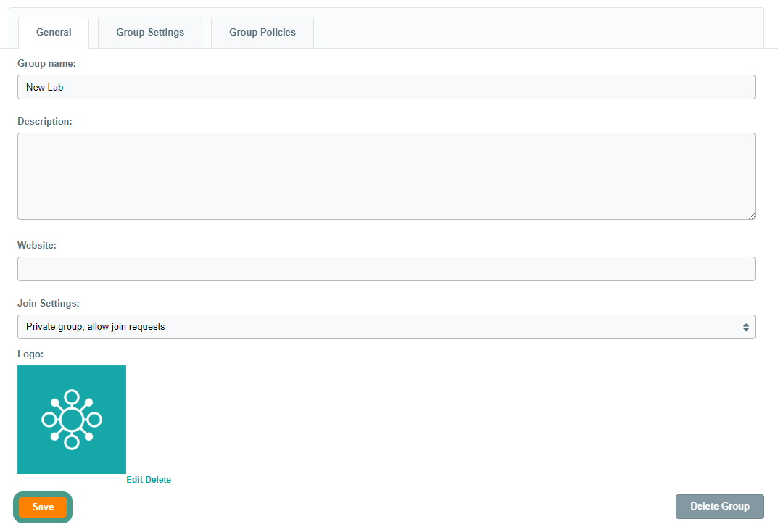Click the Delete Group button
Screen dimensions: 778x532
[x=719, y=507]
